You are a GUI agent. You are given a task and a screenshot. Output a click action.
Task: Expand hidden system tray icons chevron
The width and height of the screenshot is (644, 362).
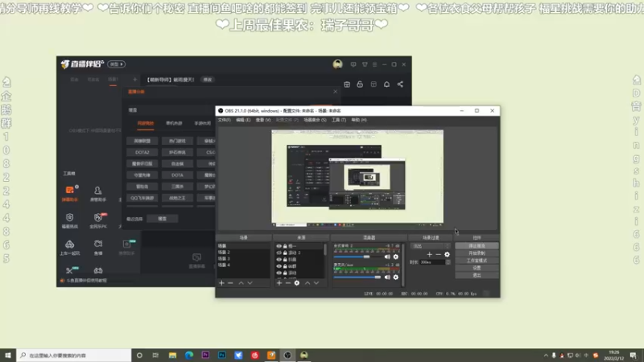click(546, 356)
